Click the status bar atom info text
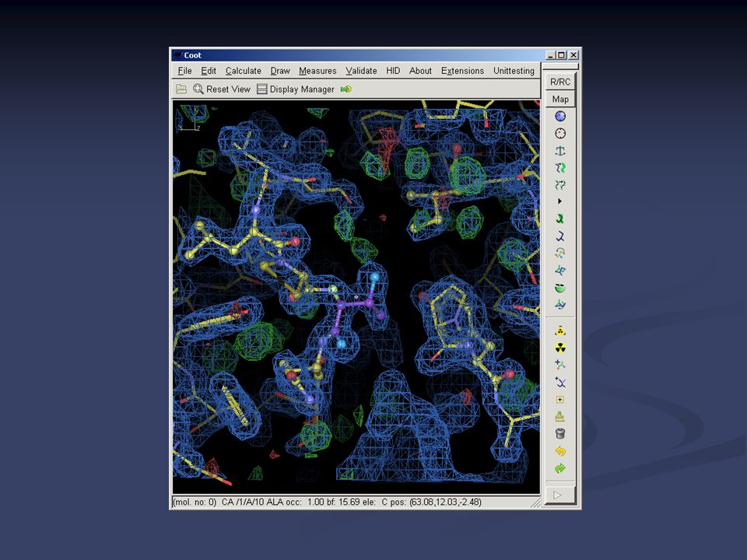The width and height of the screenshot is (747, 560). point(327,502)
